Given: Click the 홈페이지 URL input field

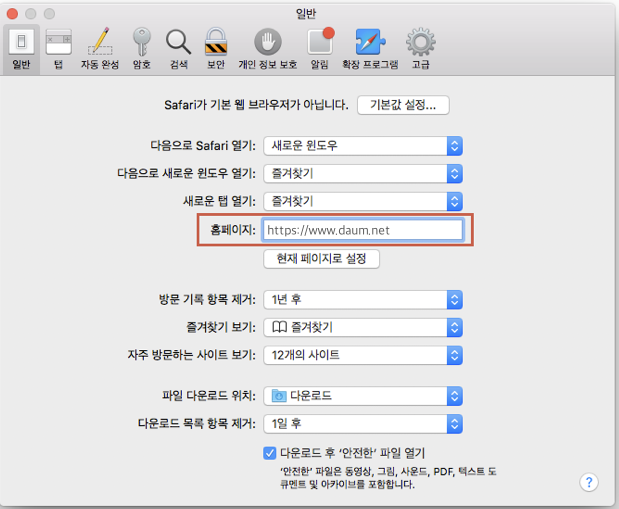Looking at the screenshot, I should 362,230.
